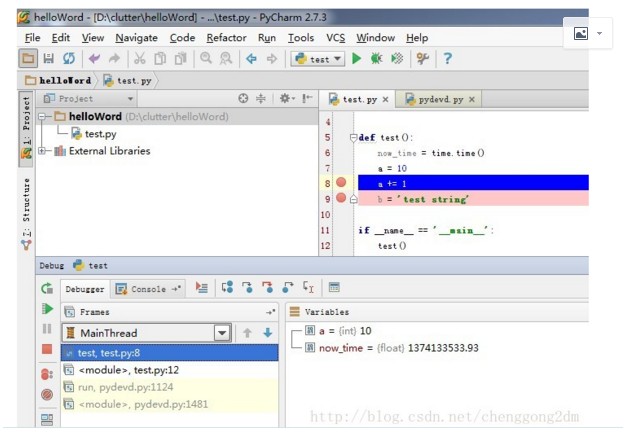The image size is (626, 435).
Task: Stop the debug session with the red square
Action: pyautogui.click(x=47, y=349)
